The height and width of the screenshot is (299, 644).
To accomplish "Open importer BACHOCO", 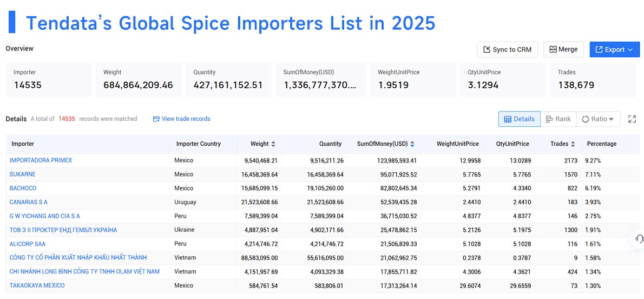I will pyautogui.click(x=23, y=188).
